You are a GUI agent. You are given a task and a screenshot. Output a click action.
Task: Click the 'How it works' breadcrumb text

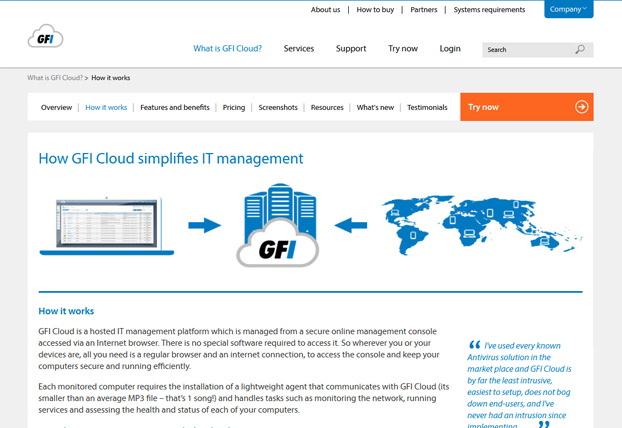click(x=111, y=78)
